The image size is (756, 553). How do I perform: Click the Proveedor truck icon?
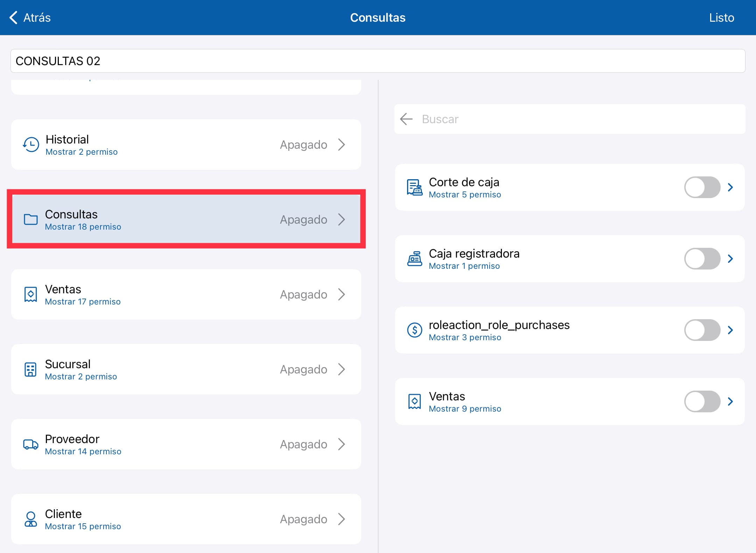[31, 444]
